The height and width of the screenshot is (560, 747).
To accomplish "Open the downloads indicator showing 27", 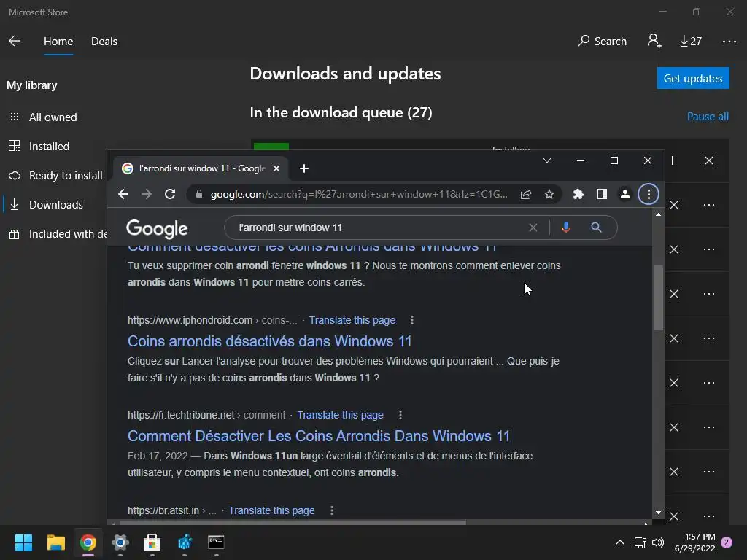I will [x=691, y=42].
